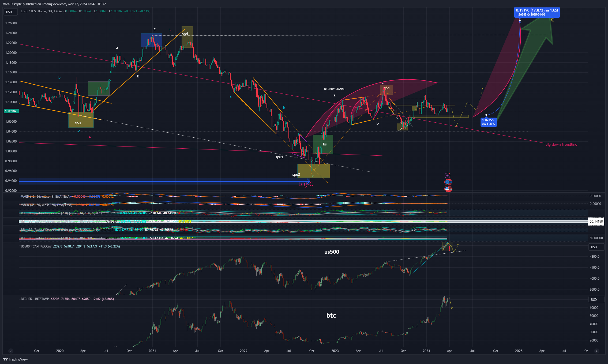Image resolution: width=608 pixels, height=364 pixels.
Task: Select the RSI + BB (close, 100, 800) indicator legend
Action: tap(62, 238)
